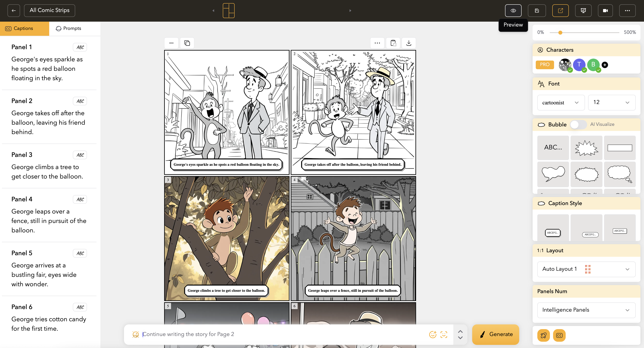Click ABC button for Panel 1
Viewport: 644px width, 348px height.
[x=80, y=47]
